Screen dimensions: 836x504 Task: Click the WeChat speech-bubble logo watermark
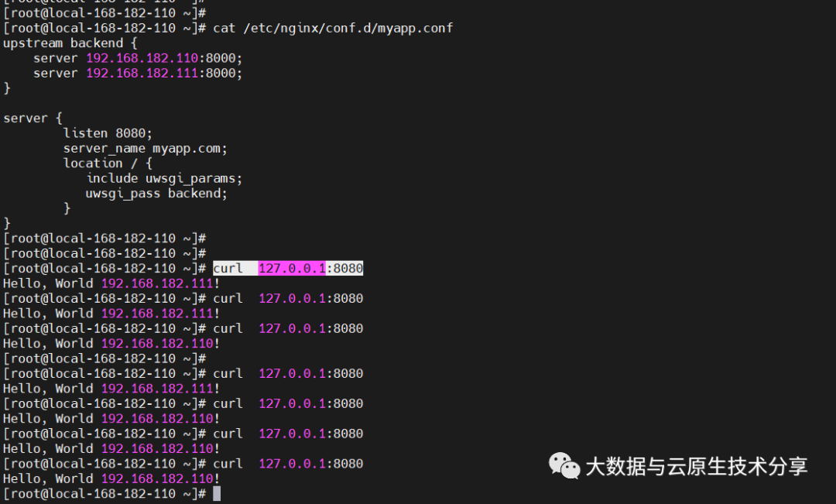pyautogui.click(x=565, y=466)
